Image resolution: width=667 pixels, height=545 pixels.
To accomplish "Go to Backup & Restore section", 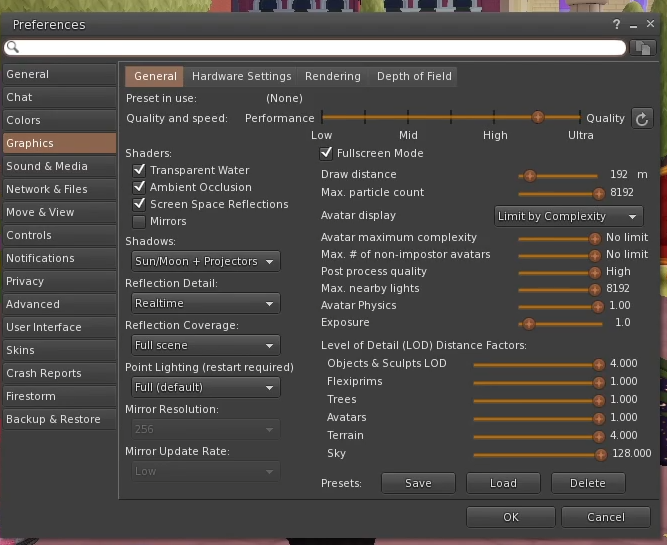I will [59, 419].
